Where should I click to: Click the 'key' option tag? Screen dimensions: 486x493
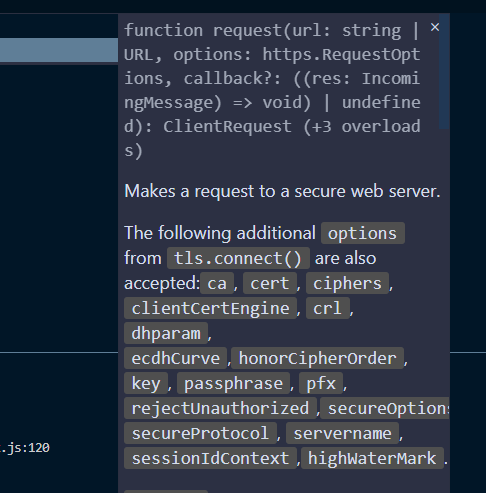pos(146,383)
